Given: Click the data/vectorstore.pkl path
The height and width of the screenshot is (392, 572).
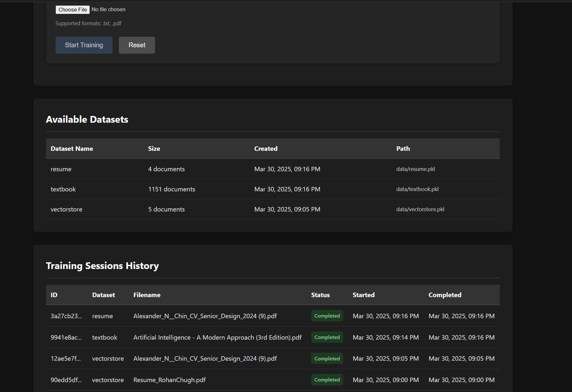Looking at the screenshot, I should click(x=420, y=209).
